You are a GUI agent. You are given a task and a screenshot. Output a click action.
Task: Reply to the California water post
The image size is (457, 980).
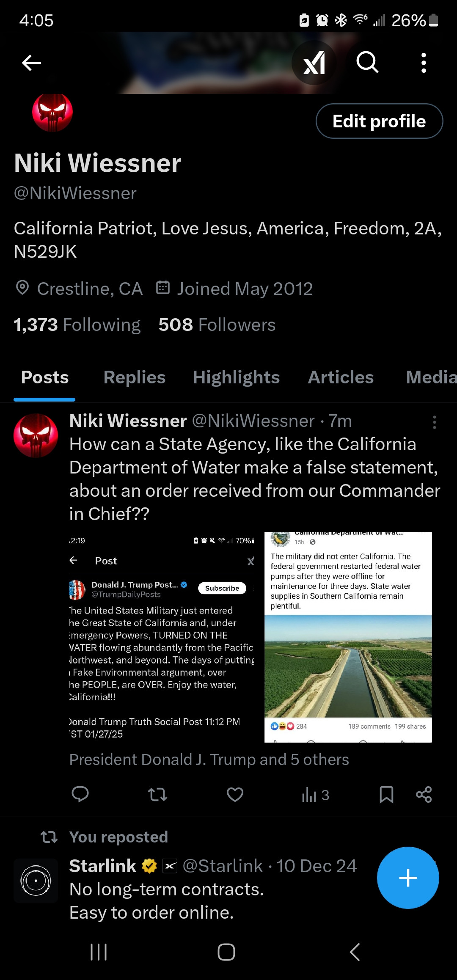[80, 794]
